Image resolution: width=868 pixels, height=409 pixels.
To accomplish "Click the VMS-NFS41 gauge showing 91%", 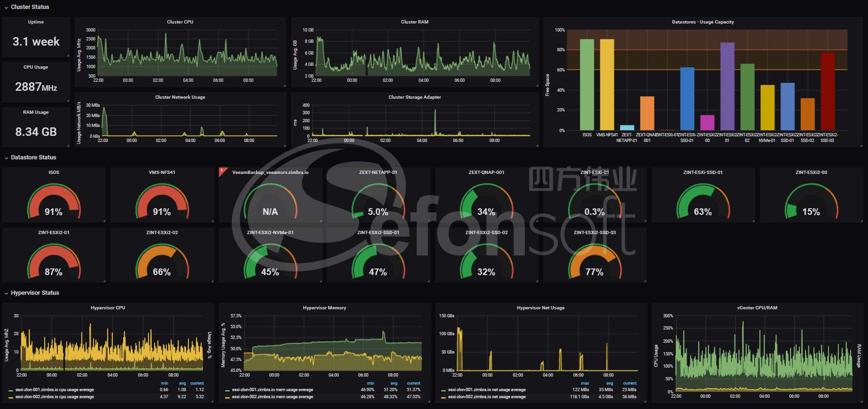I will click(x=162, y=202).
